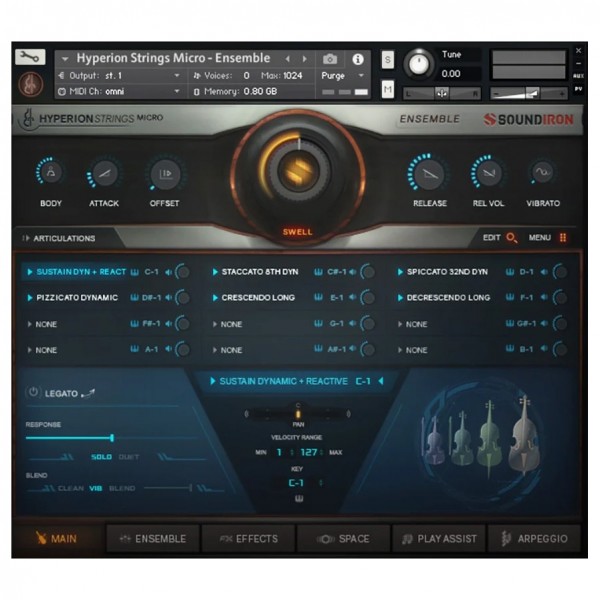Toggle the S solo button
The image size is (600, 600).
tap(388, 60)
